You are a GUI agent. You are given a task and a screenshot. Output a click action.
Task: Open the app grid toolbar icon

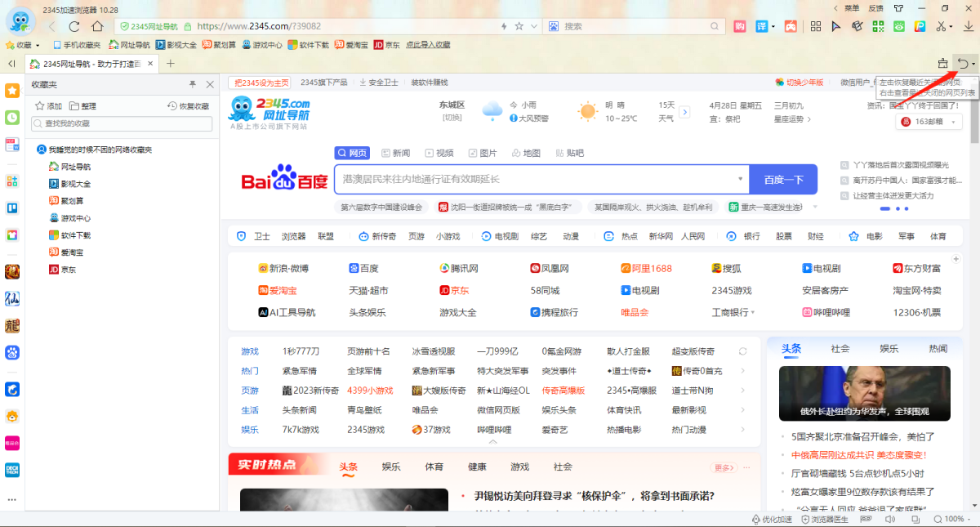[x=815, y=26]
